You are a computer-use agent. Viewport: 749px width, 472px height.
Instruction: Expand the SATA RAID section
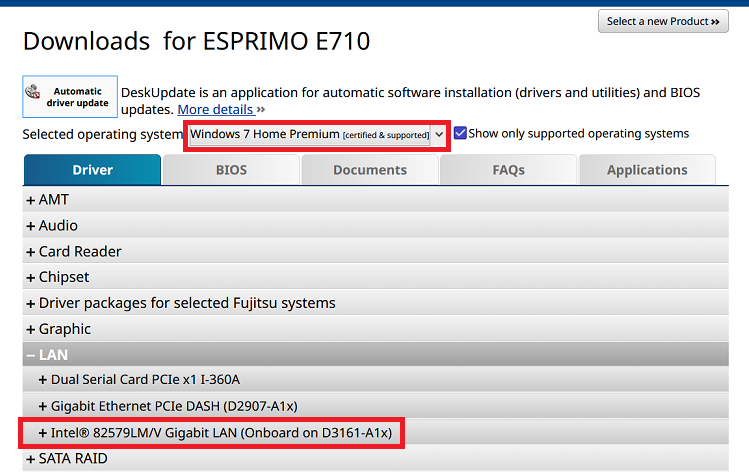point(375,459)
